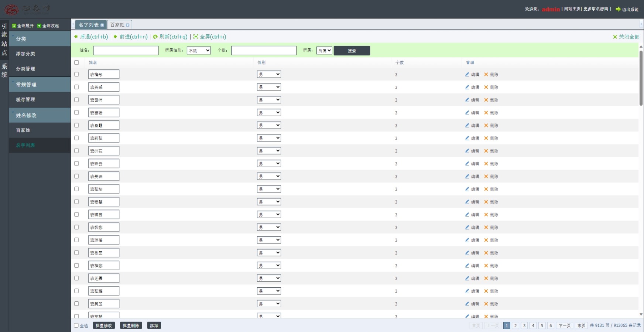Screen dimensions: 644x332
Task: Click the 搜索 search button
Action: point(352,51)
